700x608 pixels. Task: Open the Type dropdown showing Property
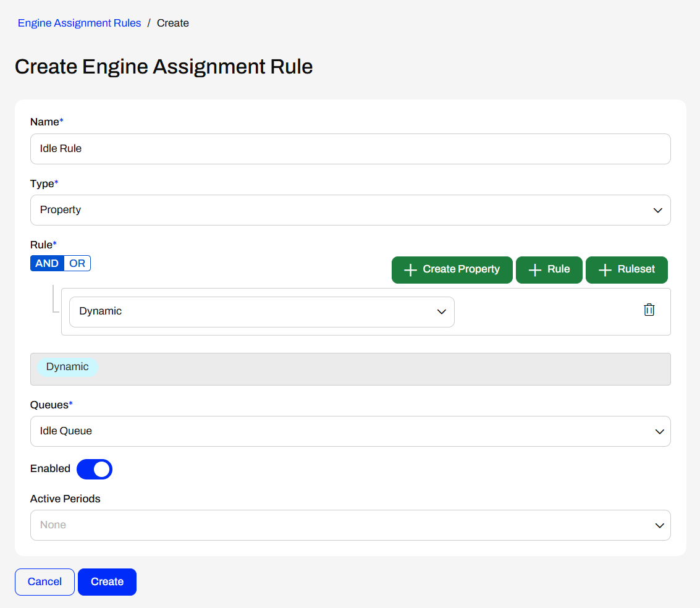tap(350, 210)
